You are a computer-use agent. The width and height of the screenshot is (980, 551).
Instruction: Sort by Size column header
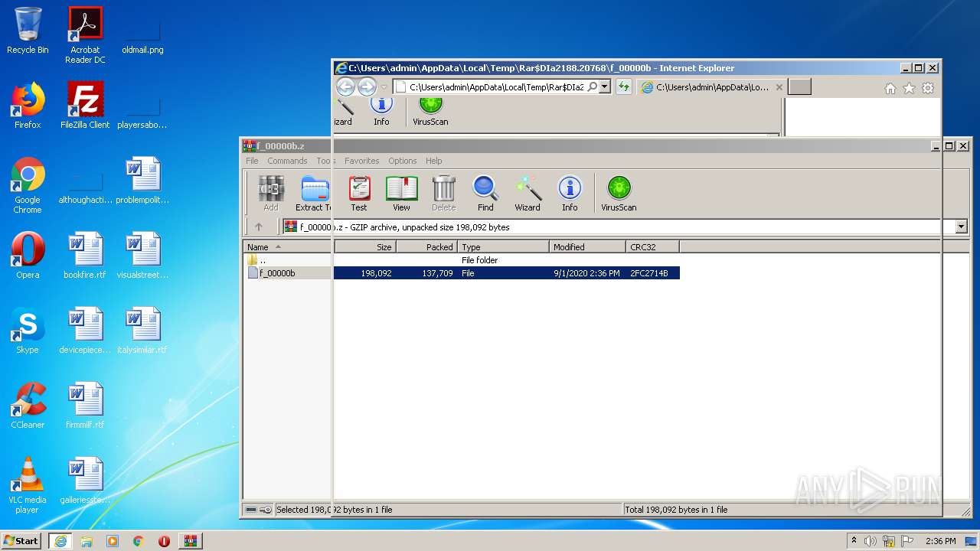[x=364, y=247]
